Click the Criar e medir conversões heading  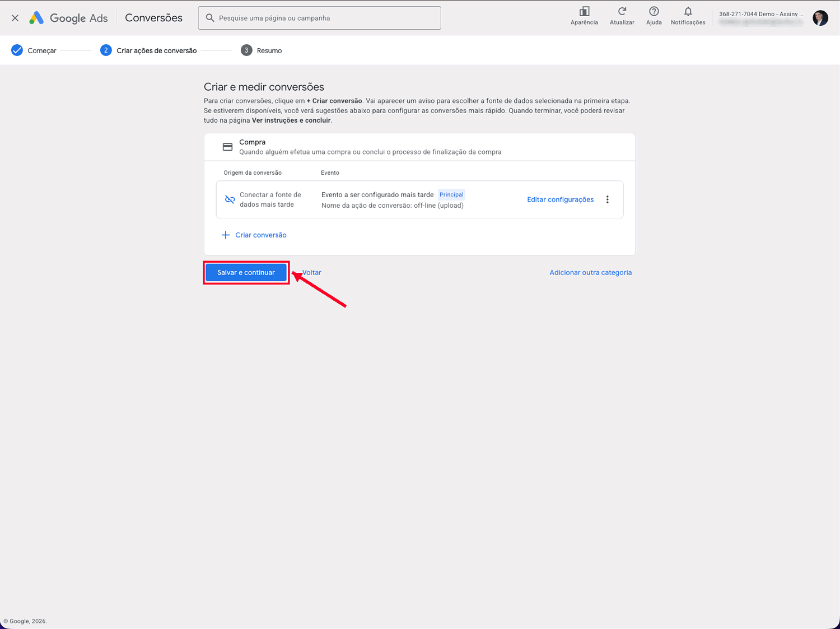pyautogui.click(x=264, y=87)
